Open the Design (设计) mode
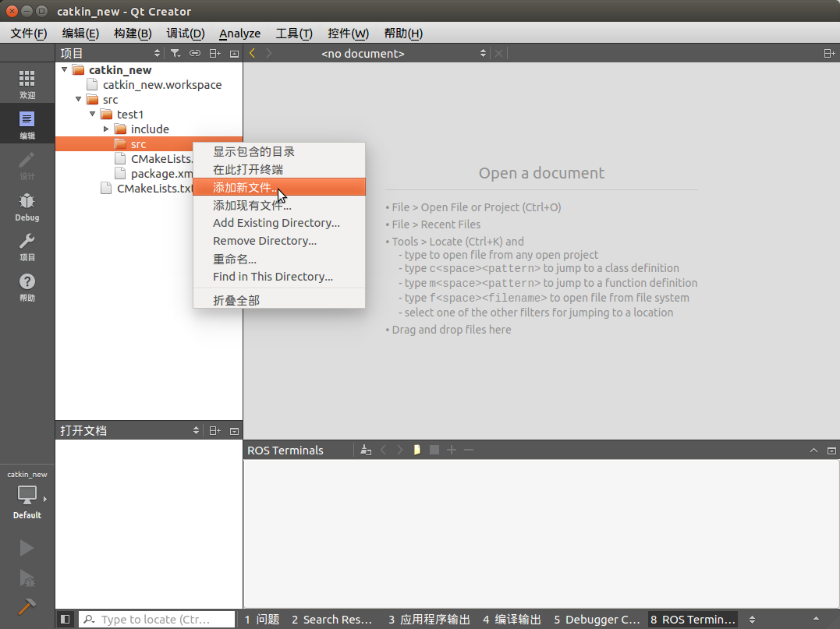 pos(27,165)
